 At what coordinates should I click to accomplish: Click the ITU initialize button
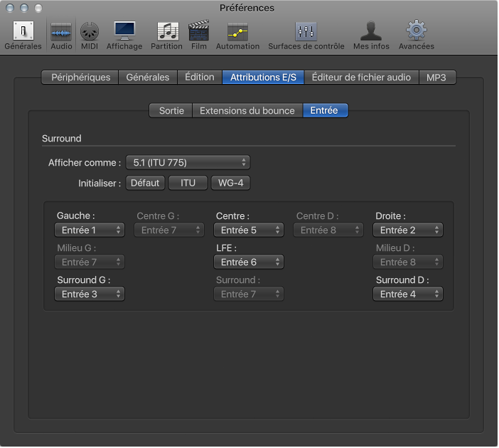(188, 183)
